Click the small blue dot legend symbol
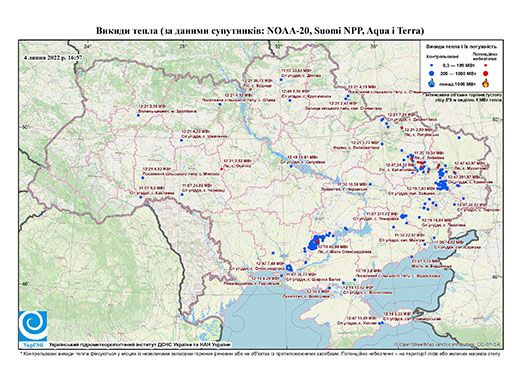Image resolution: width=520 pixels, height=368 pixels. point(432,65)
